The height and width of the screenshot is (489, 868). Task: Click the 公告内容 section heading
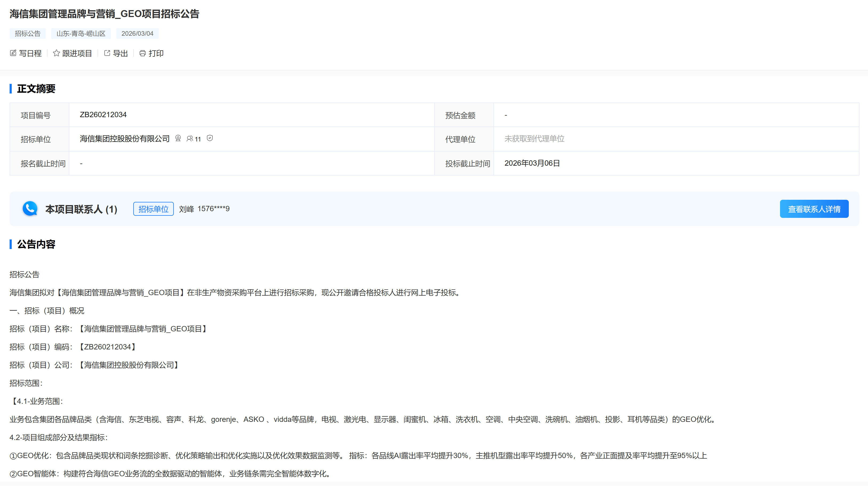[36, 244]
